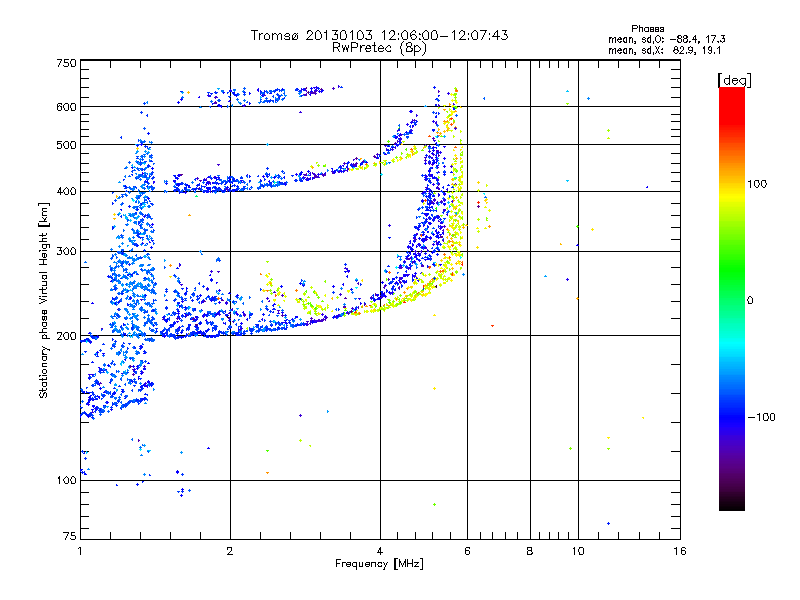800x600 pixels.
Task: Click the subtitle 'RwPretec (8p)'
Action: (379, 48)
